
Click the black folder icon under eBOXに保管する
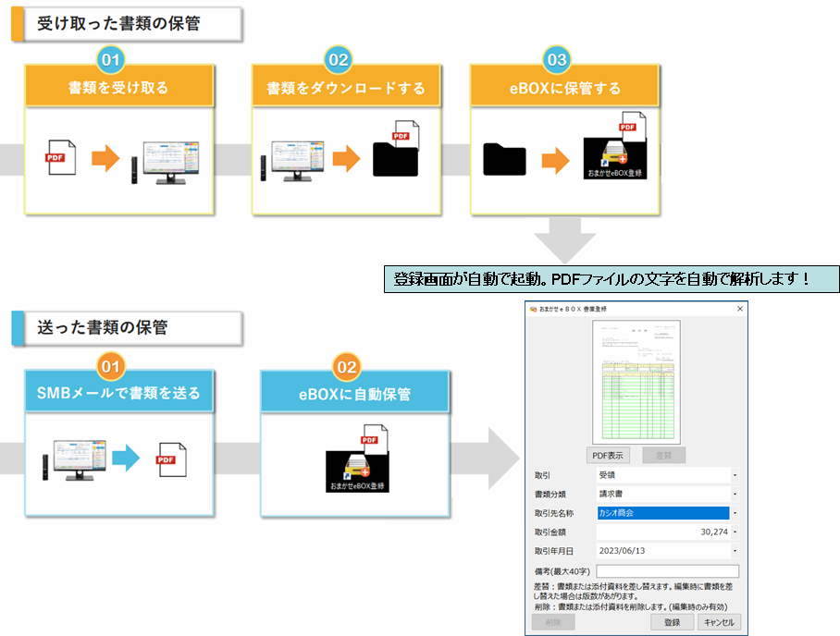click(x=504, y=160)
